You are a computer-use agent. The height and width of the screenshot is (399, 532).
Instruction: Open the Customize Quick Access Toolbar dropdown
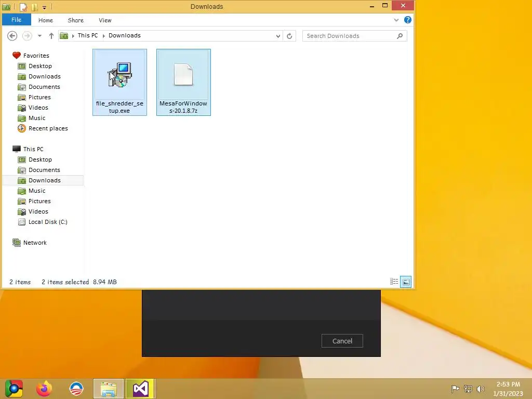tap(45, 7)
